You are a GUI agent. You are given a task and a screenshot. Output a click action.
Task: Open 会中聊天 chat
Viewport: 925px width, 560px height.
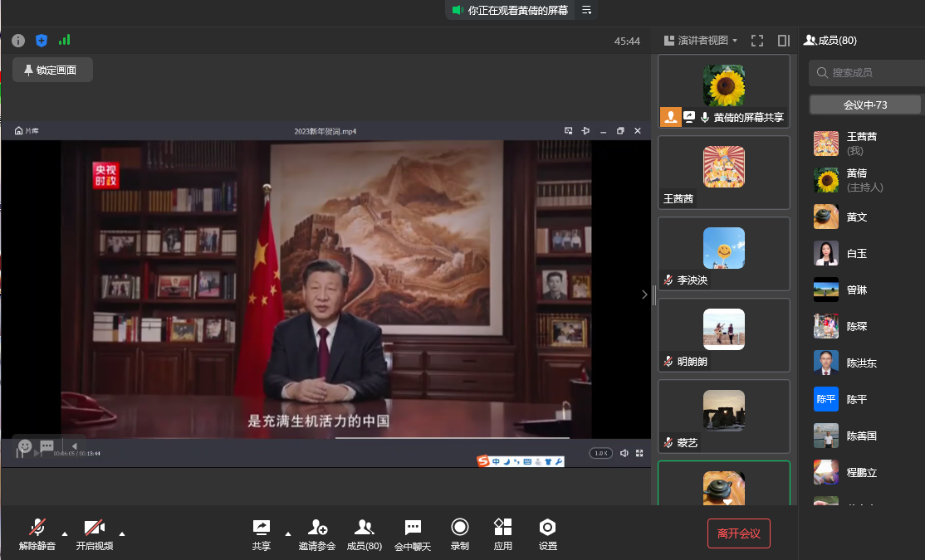click(413, 533)
